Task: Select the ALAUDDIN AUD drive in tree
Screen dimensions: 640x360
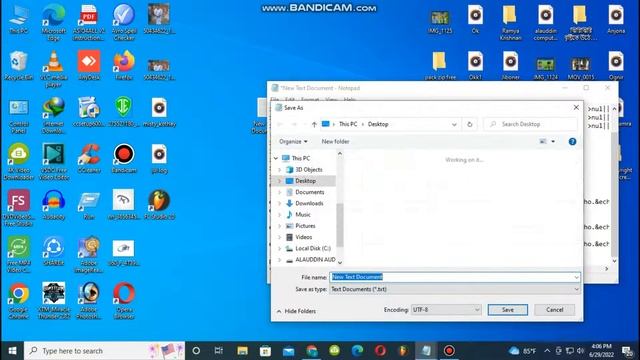Action: [x=315, y=260]
